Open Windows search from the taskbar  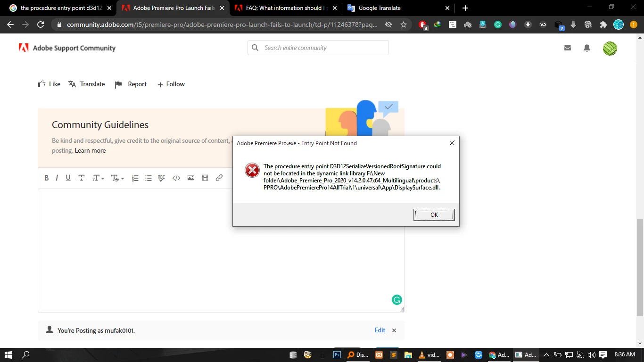pyautogui.click(x=26, y=355)
